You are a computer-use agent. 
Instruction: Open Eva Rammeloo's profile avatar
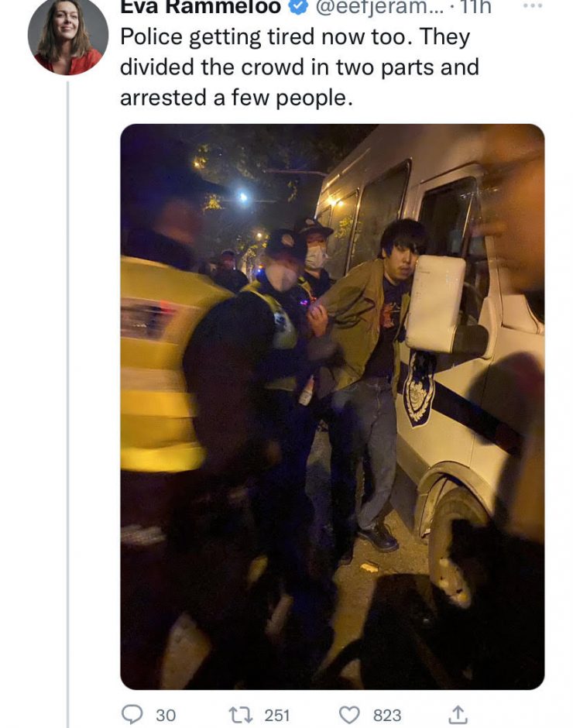[x=68, y=36]
